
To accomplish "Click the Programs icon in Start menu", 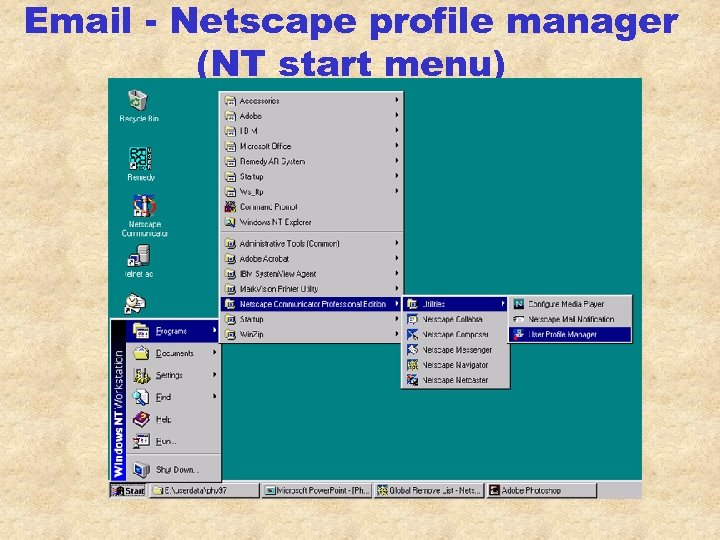I will (x=141, y=331).
